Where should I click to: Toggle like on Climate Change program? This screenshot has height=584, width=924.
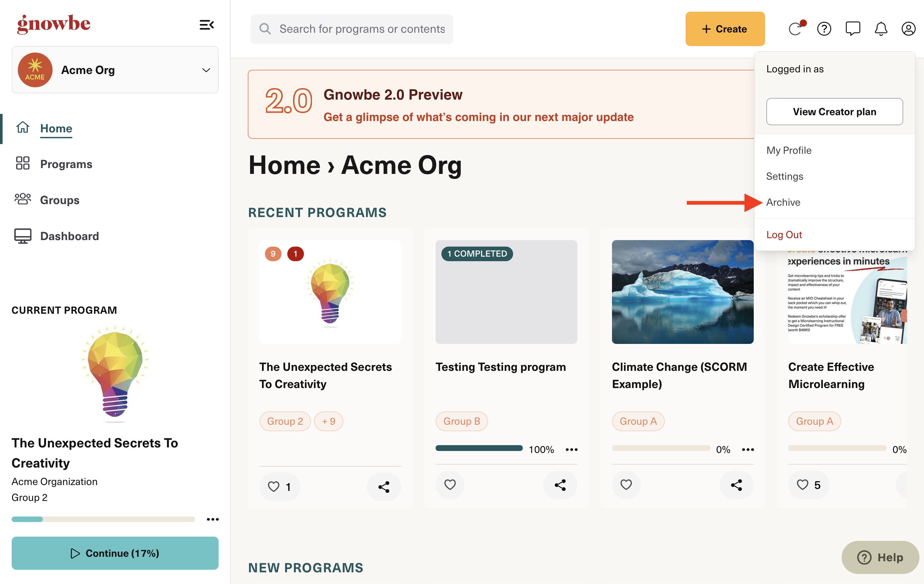[x=626, y=484]
